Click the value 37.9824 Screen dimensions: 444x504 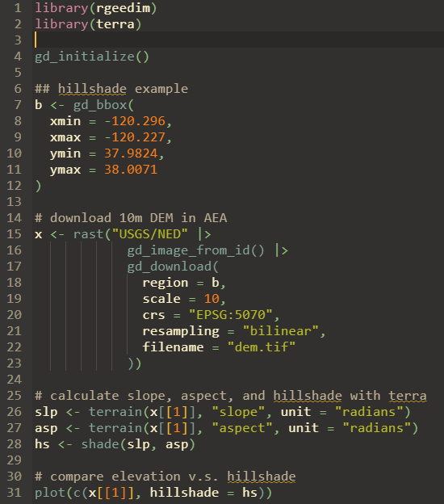pyautogui.click(x=131, y=153)
